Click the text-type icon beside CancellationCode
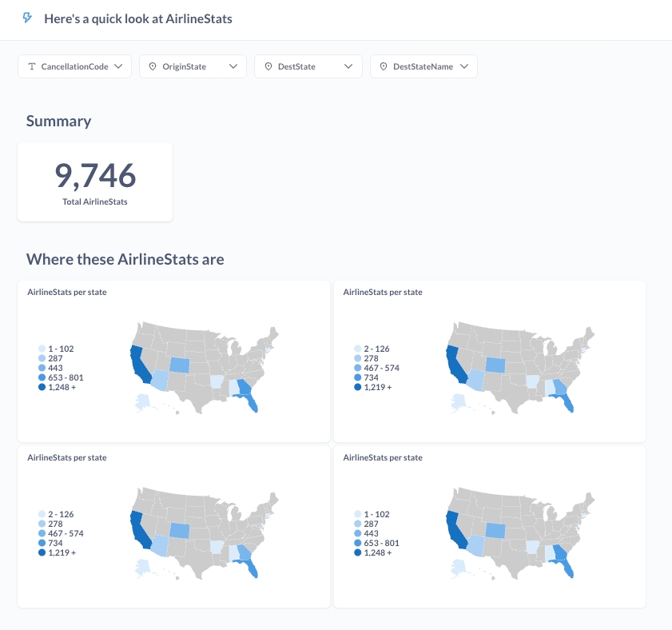672x630 pixels. [x=32, y=67]
